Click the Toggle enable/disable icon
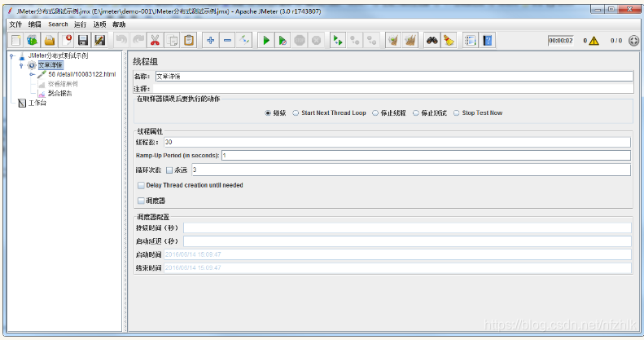 (244, 40)
